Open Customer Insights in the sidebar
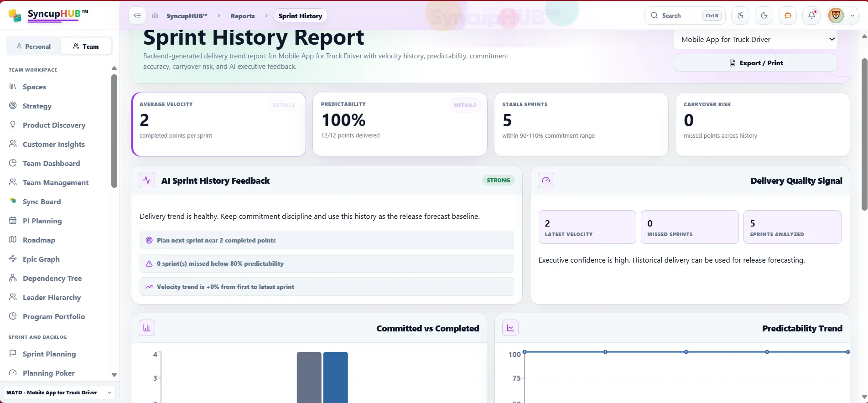Image resolution: width=868 pixels, height=403 pixels. pos(53,144)
